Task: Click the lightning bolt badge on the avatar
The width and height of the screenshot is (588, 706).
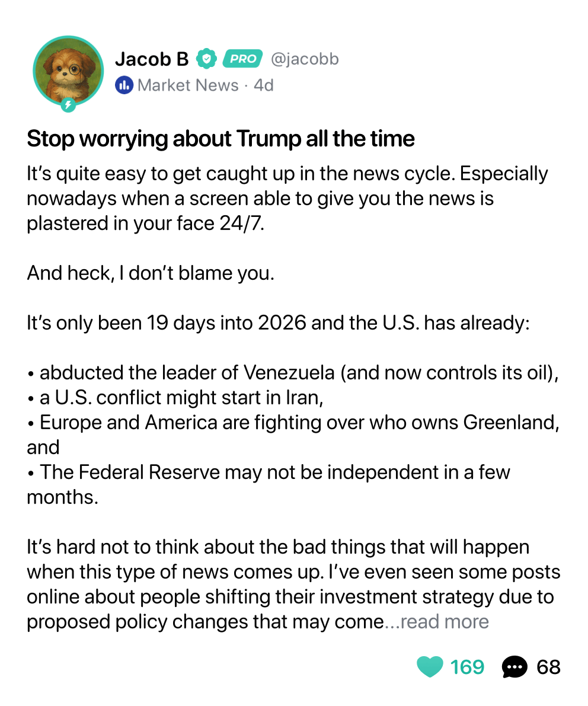Action: tap(68, 105)
